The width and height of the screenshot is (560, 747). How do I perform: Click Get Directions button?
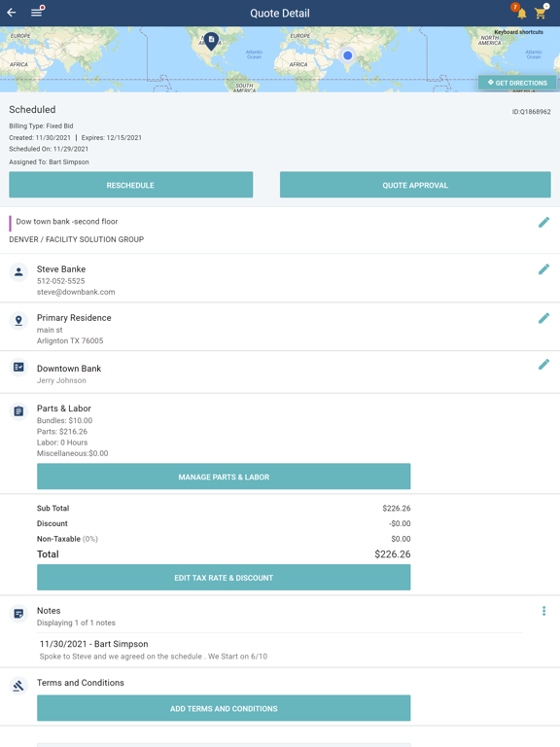coord(517,83)
